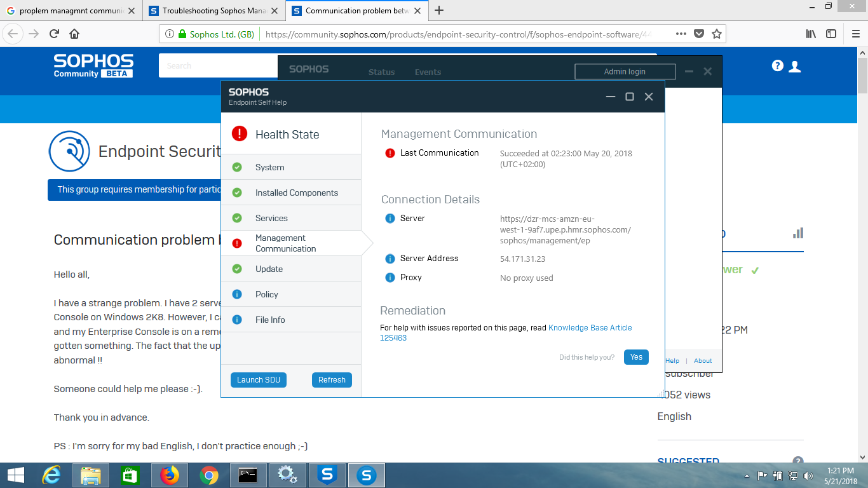Click the Refresh button
This screenshot has width=868, height=488.
(332, 380)
